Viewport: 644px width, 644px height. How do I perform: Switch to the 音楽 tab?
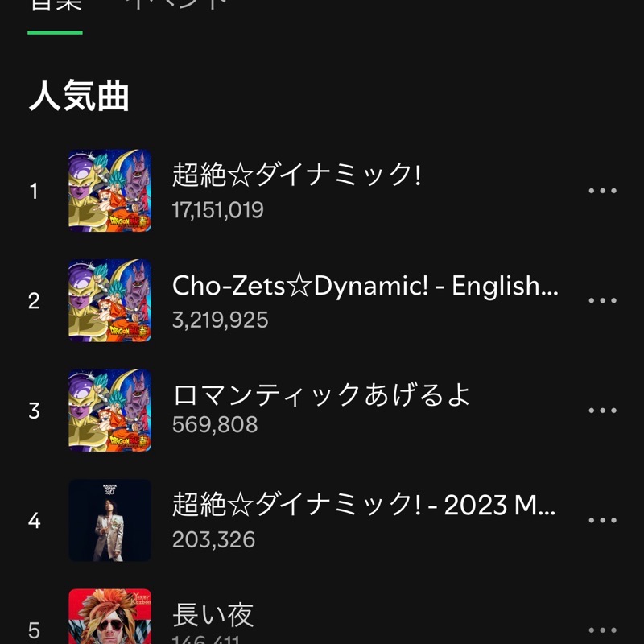(x=55, y=6)
